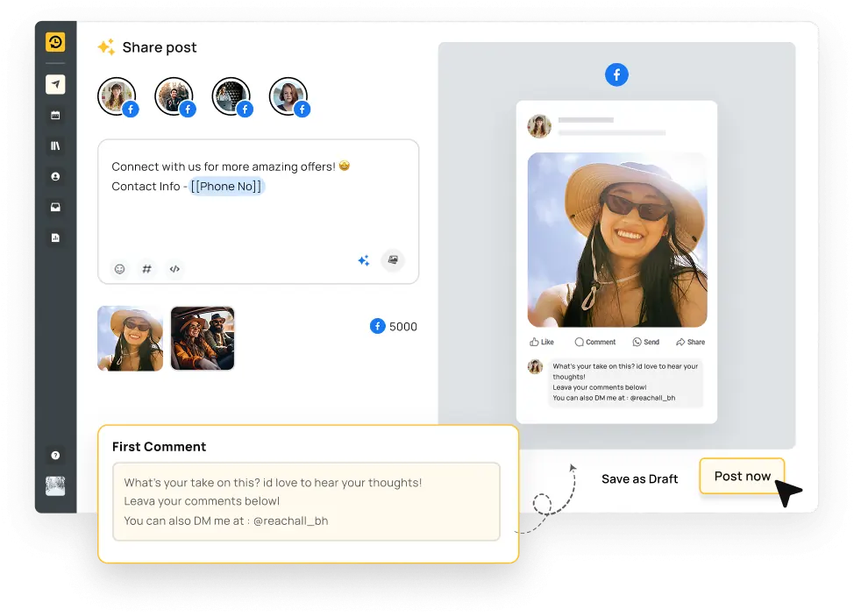Click the paper plane publish icon
The image size is (854, 616).
[55, 84]
